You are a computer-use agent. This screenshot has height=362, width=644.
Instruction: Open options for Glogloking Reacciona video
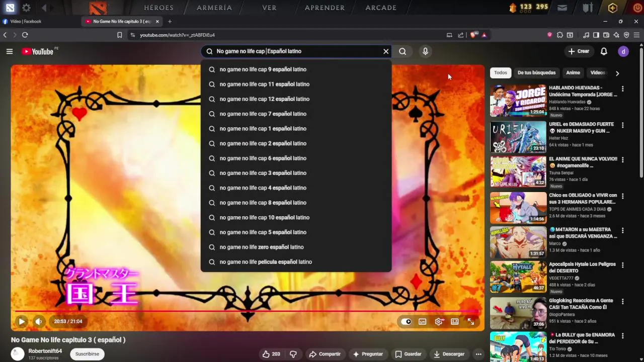pos(622,302)
